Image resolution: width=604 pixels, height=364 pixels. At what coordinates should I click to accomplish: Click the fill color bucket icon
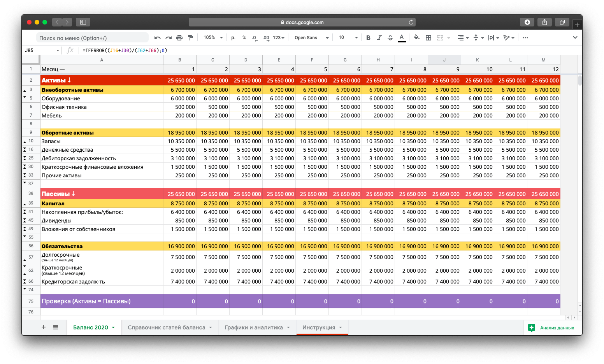[x=416, y=38]
